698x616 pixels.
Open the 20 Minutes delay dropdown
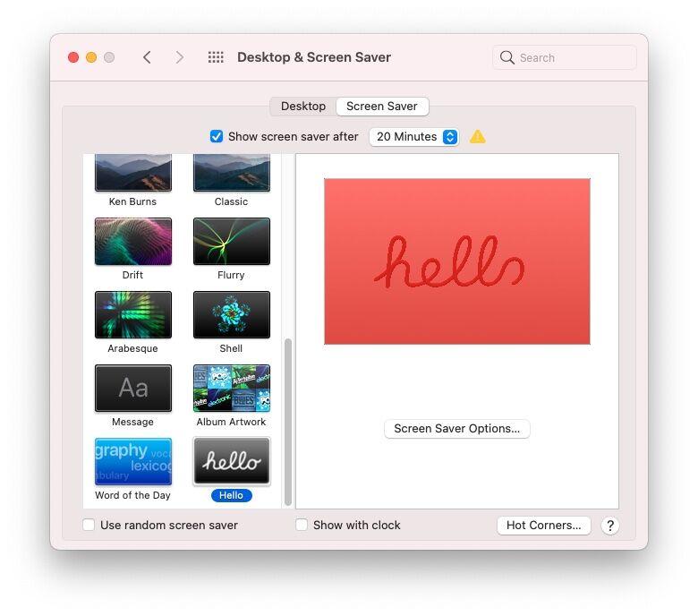coord(416,137)
